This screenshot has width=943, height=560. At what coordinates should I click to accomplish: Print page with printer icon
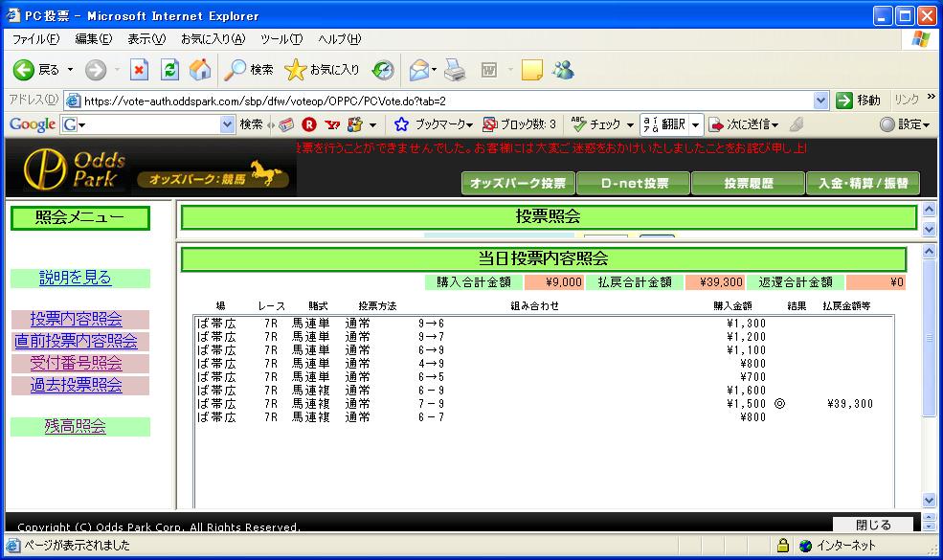[x=455, y=71]
